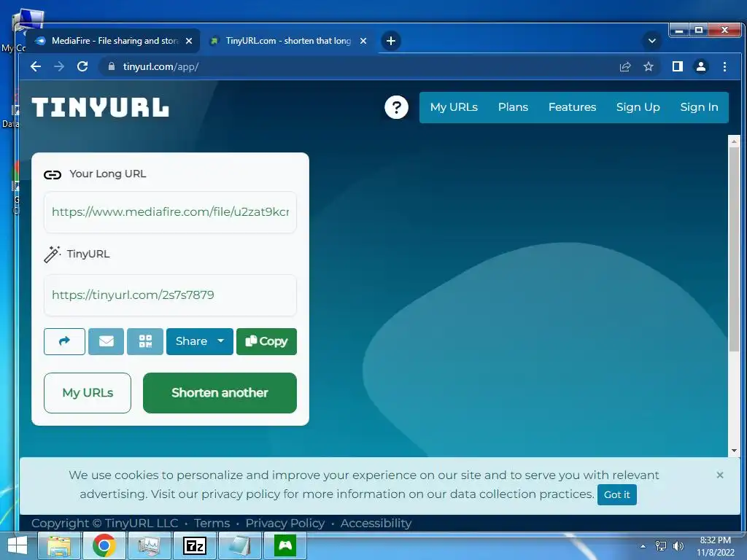Bookmark this page with star icon
The image size is (747, 560).
648,66
